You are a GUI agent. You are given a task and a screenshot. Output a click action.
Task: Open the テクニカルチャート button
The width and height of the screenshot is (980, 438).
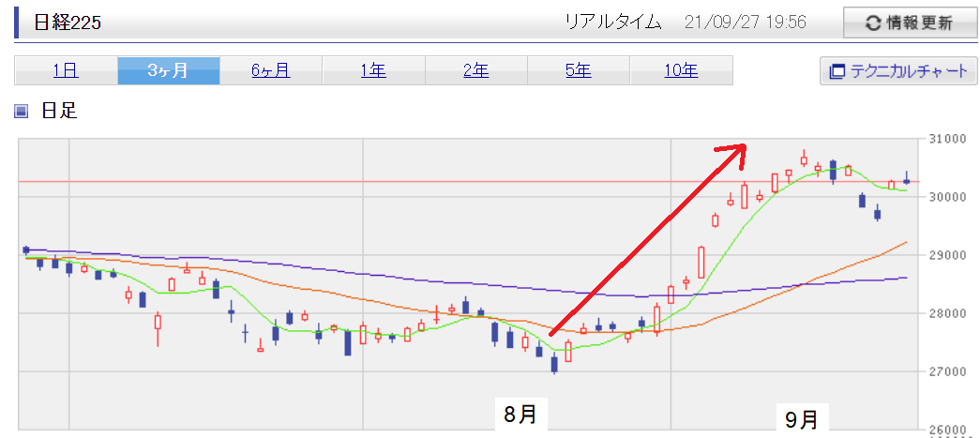coord(898,70)
